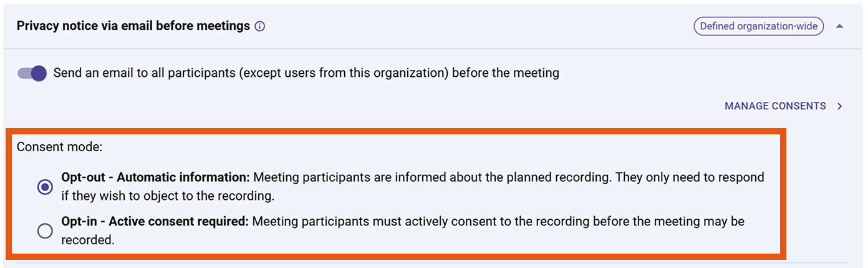The height and width of the screenshot is (268, 868).
Task: Click the "Privacy notice via email before meetings" heading
Action: (x=133, y=26)
